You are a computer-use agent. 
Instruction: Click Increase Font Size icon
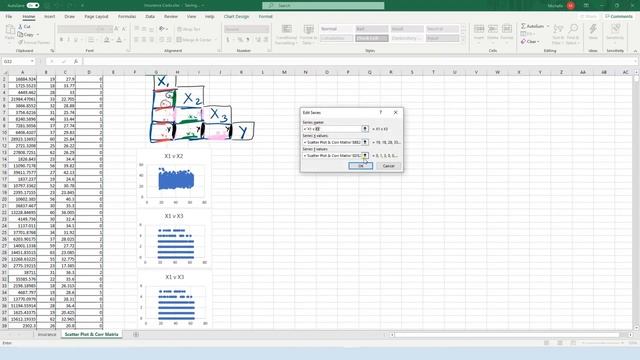[116, 29]
